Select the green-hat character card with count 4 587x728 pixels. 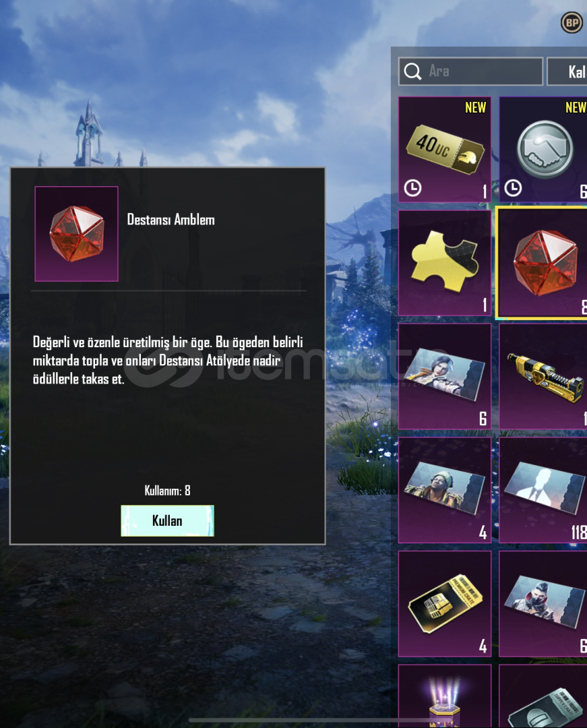click(445, 490)
